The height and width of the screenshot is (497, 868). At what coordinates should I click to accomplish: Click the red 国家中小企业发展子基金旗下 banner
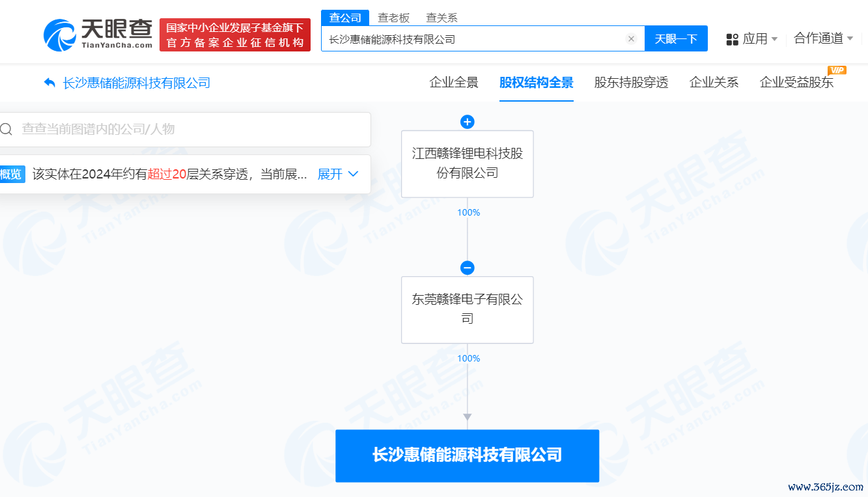click(235, 35)
